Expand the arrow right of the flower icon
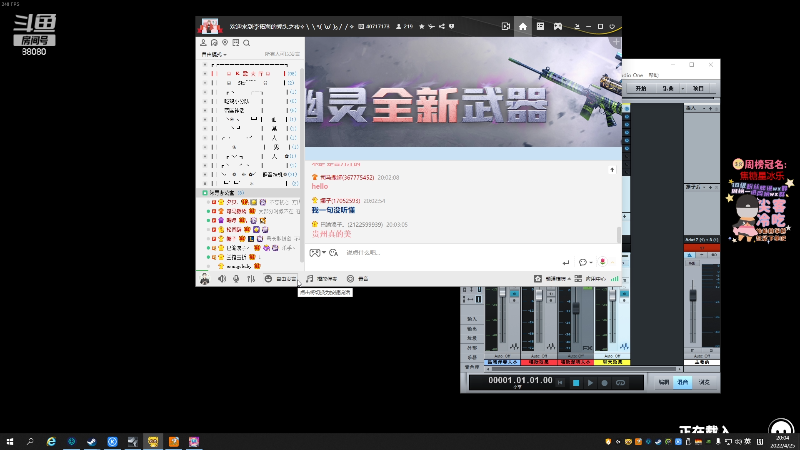The width and height of the screenshot is (800, 450). click(x=612, y=262)
